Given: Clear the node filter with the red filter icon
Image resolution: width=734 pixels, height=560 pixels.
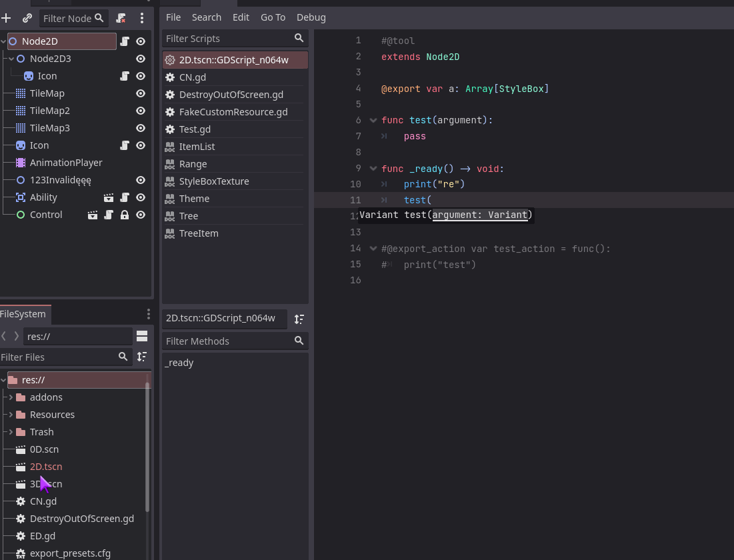Looking at the screenshot, I should tap(120, 18).
